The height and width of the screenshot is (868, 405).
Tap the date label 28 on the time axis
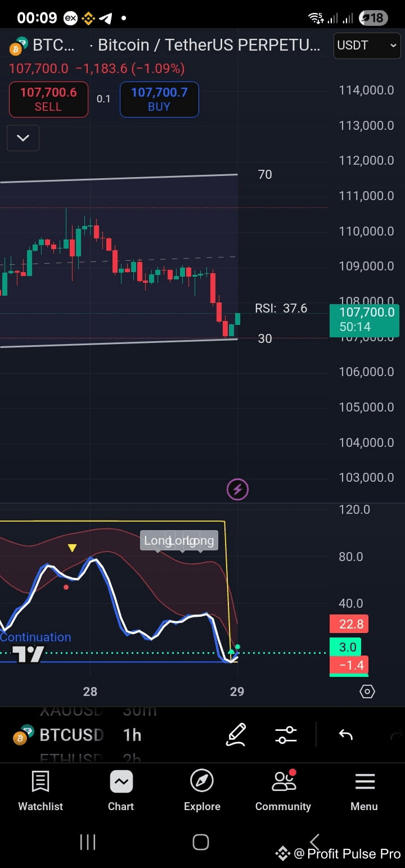tap(90, 691)
